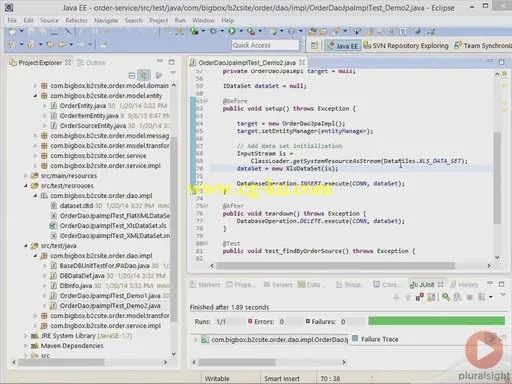Click the Save toolbar icon
The width and height of the screenshot is (512, 384).
coord(31,31)
